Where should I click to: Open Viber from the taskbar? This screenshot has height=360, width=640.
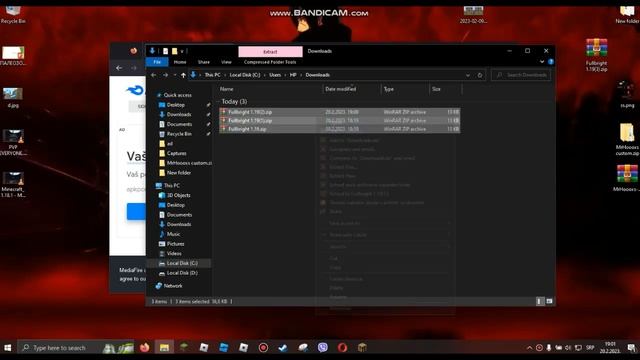pyautogui.click(x=322, y=348)
